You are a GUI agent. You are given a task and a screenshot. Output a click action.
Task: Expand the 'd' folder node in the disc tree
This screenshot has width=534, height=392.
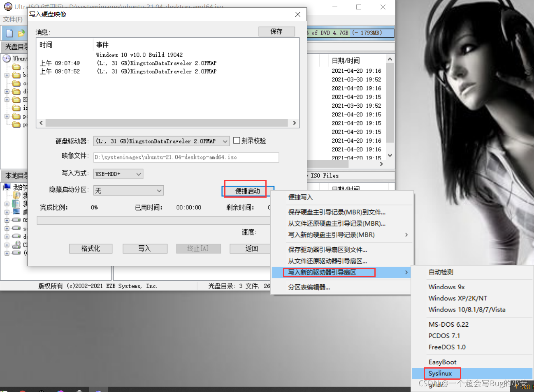(x=7, y=92)
